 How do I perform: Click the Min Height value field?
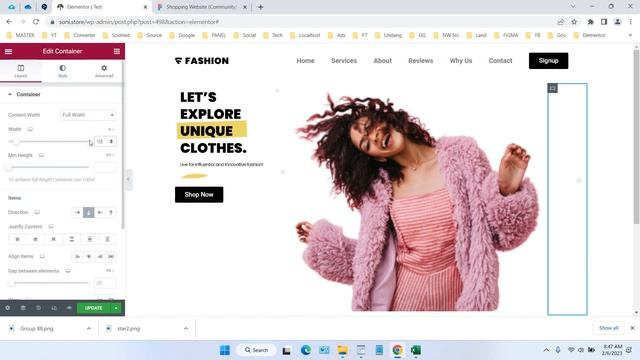[105, 167]
